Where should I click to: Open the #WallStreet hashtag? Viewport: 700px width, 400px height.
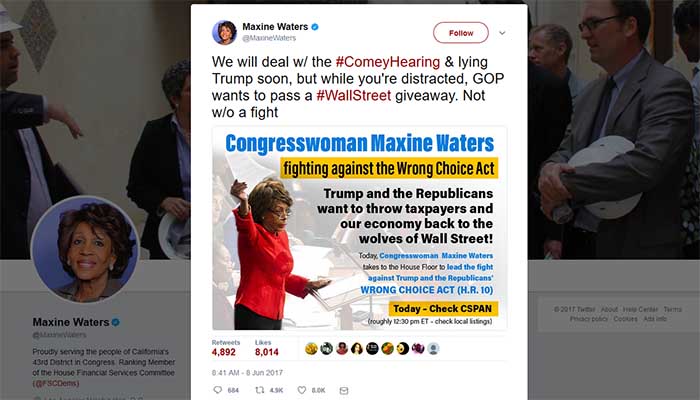pos(354,95)
